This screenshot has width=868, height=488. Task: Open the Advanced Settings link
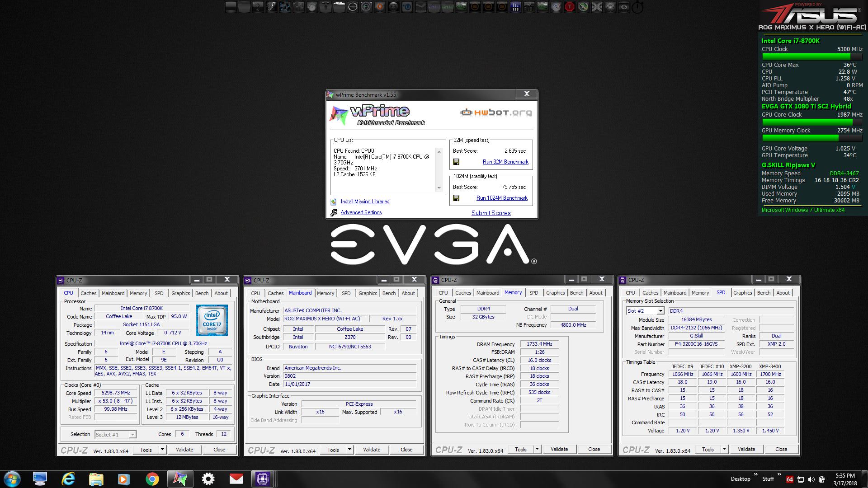pyautogui.click(x=361, y=212)
